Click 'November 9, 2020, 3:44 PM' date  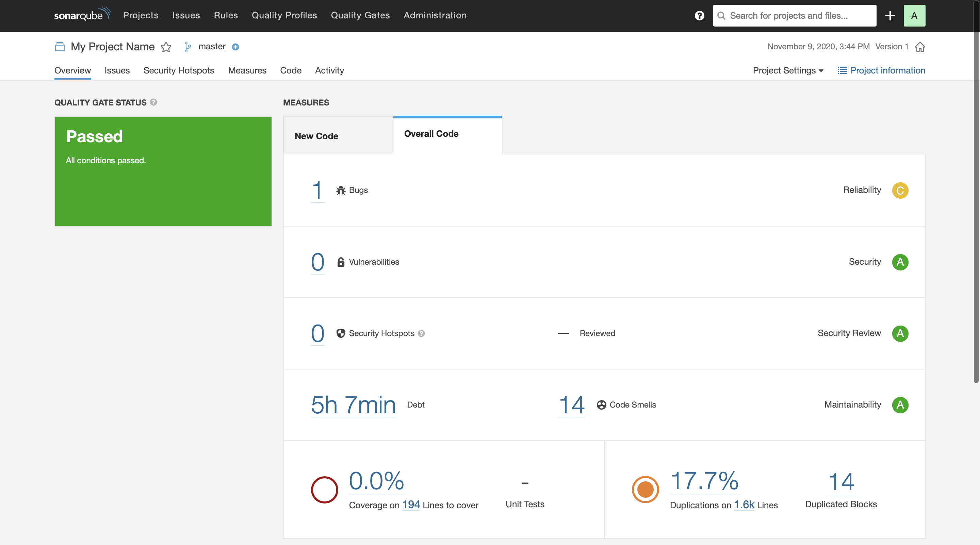[x=818, y=46]
